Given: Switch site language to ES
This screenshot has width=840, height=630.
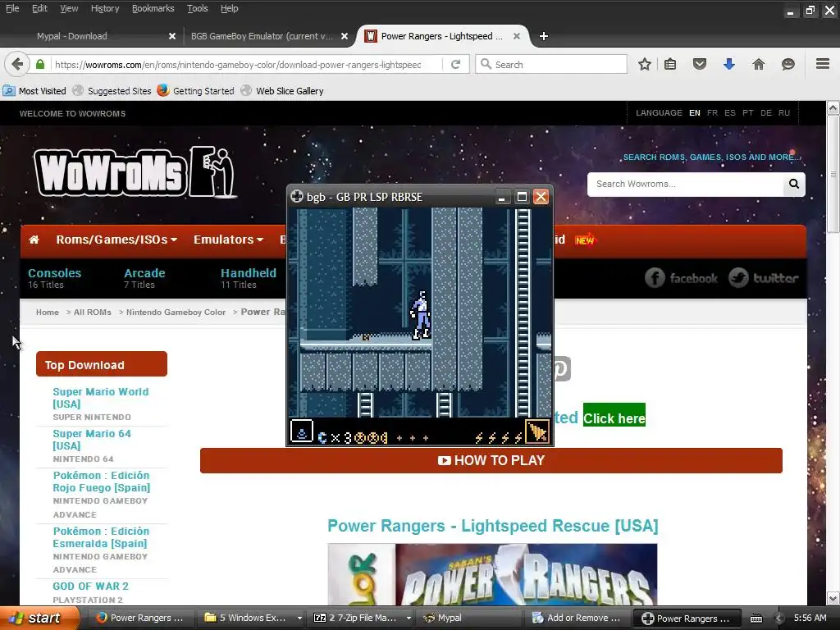Looking at the screenshot, I should (x=729, y=113).
